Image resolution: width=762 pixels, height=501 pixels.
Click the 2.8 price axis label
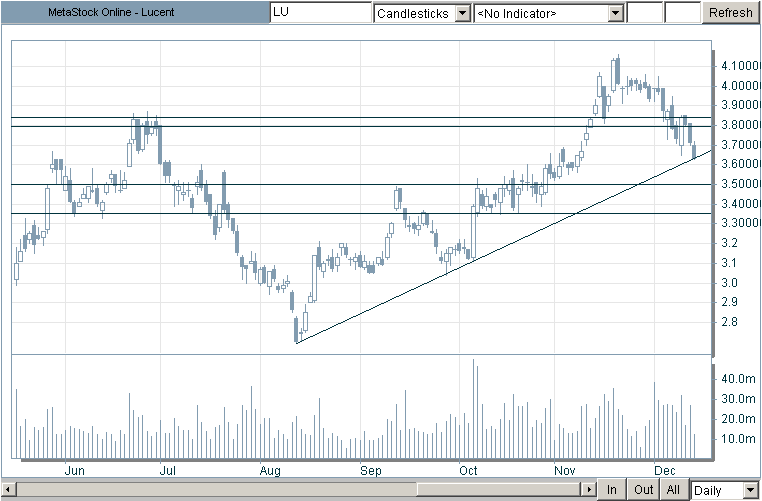point(729,322)
